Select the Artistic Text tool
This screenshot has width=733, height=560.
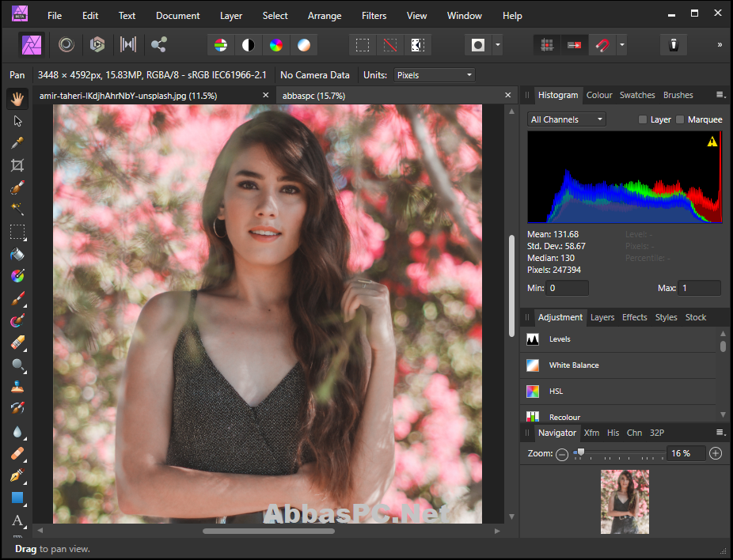tap(17, 520)
